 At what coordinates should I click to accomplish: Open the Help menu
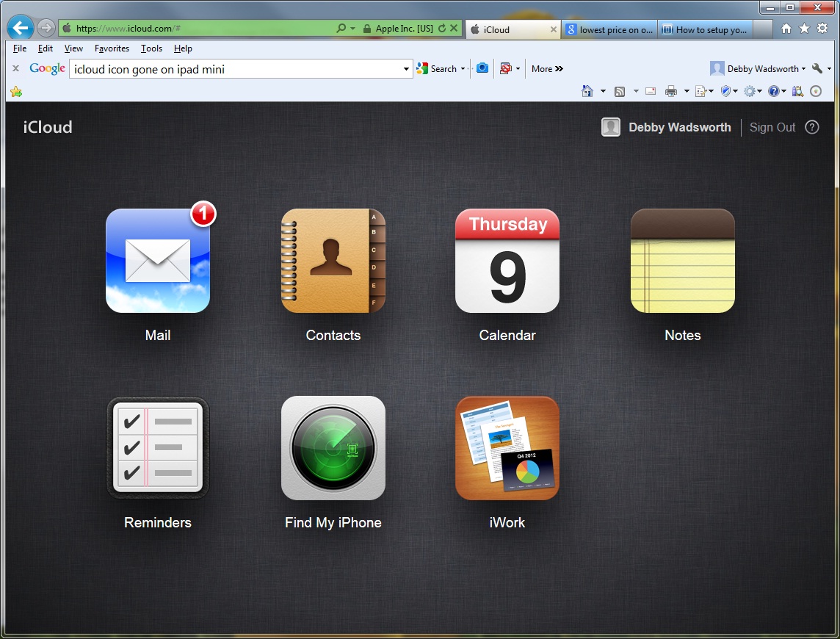click(184, 48)
